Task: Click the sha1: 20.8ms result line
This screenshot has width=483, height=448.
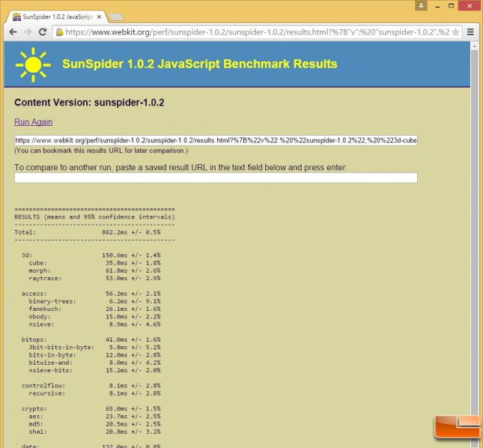Action: point(95,432)
